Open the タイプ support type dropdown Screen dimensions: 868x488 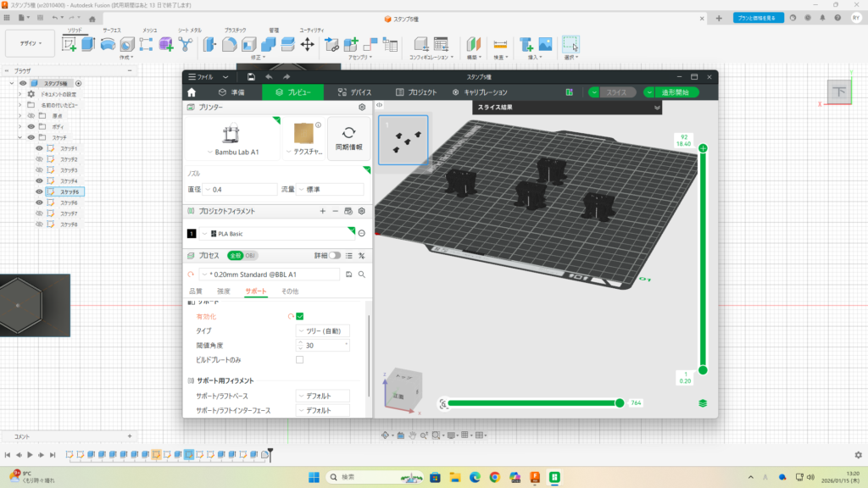(321, 330)
